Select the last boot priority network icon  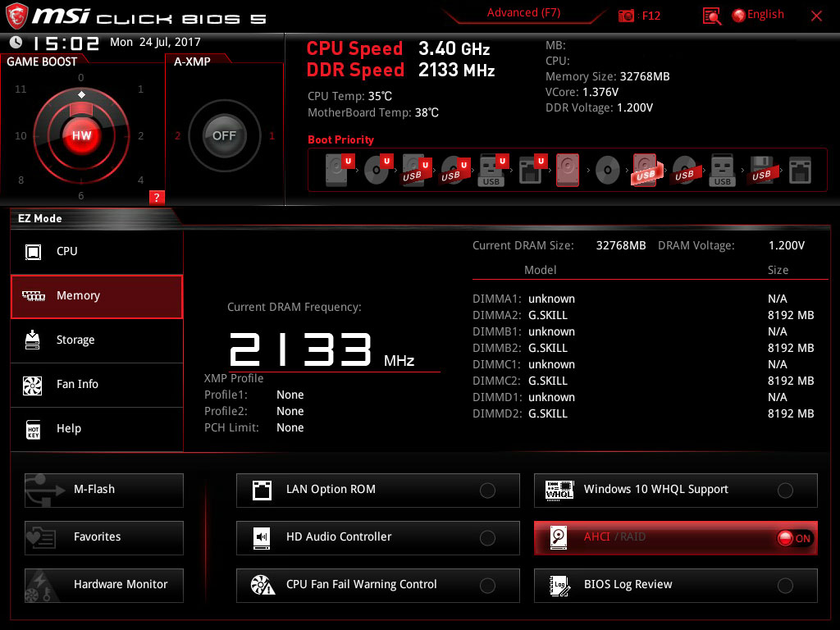pyautogui.click(x=800, y=171)
